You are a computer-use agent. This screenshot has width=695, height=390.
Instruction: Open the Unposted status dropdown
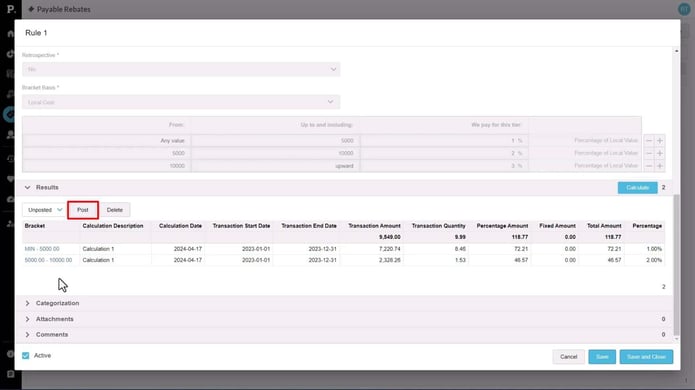(44, 210)
